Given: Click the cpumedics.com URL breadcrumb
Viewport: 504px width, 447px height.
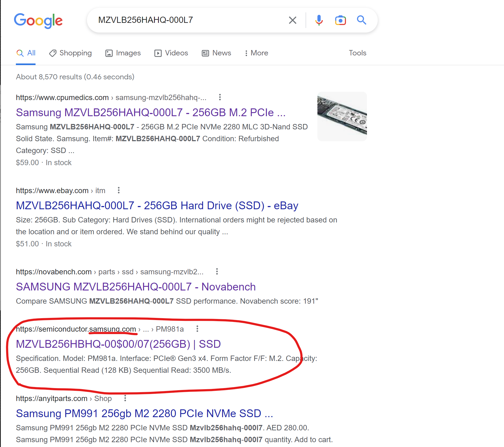Looking at the screenshot, I should tap(111, 97).
